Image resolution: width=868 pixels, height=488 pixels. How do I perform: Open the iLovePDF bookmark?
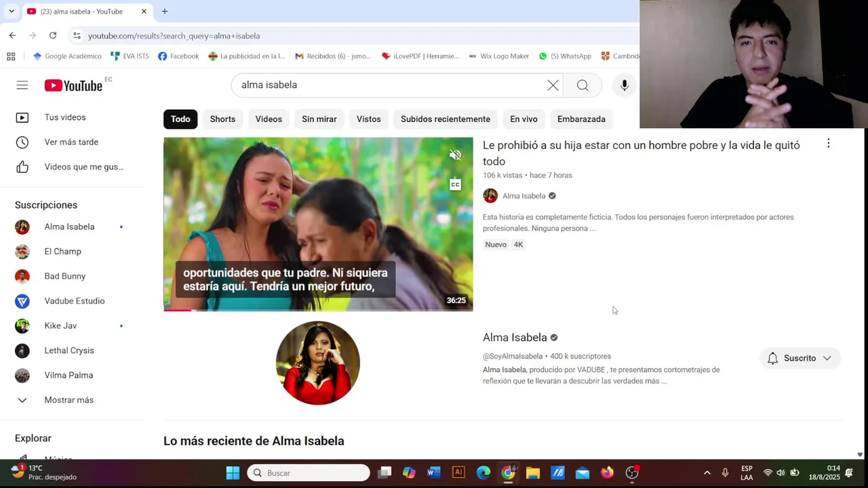pos(420,56)
